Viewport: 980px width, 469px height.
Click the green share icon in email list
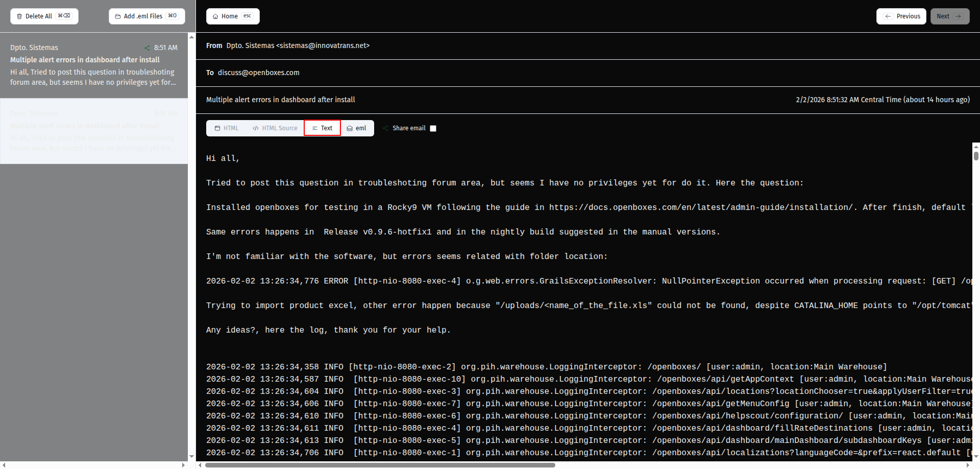pos(147,48)
